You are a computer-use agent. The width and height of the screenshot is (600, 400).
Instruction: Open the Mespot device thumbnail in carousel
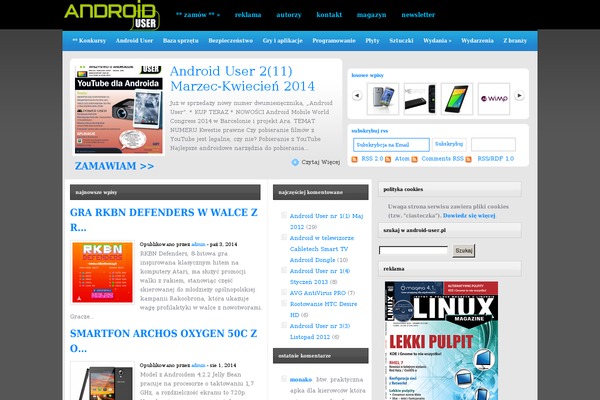click(420, 99)
